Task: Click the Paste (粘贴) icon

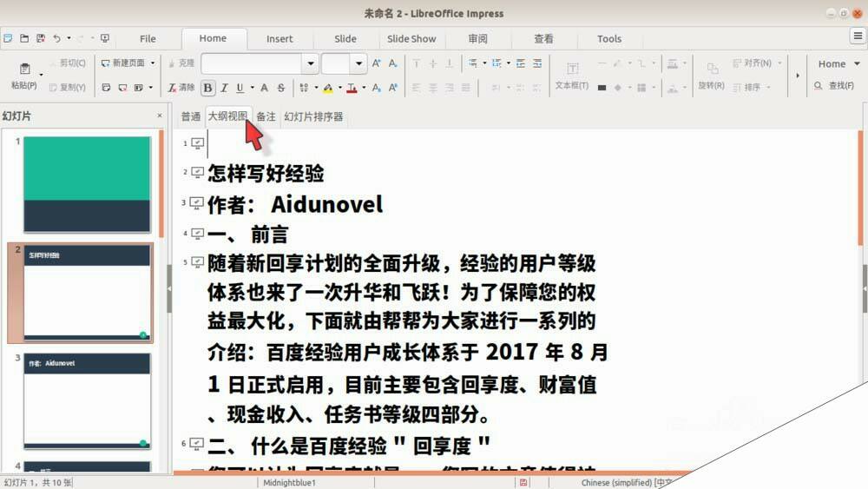Action: [24, 69]
